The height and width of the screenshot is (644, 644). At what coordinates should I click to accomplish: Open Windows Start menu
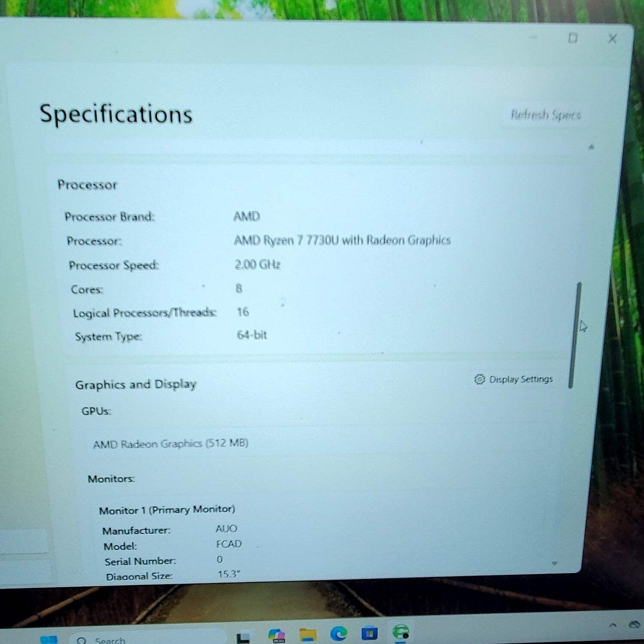click(49, 640)
